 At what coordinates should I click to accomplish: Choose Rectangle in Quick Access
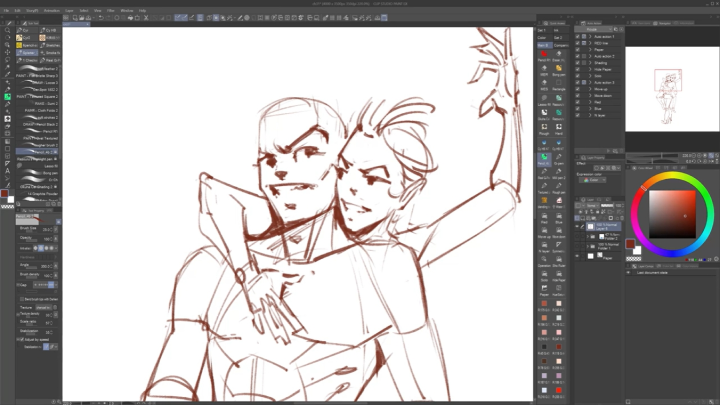(x=558, y=84)
